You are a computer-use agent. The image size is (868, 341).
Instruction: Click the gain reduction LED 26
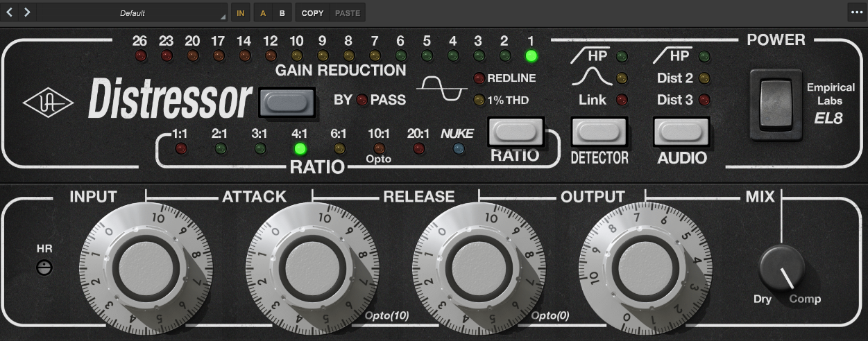coord(140,55)
